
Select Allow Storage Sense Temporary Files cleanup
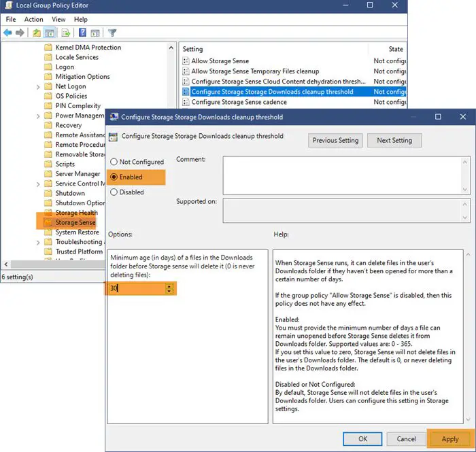click(255, 71)
